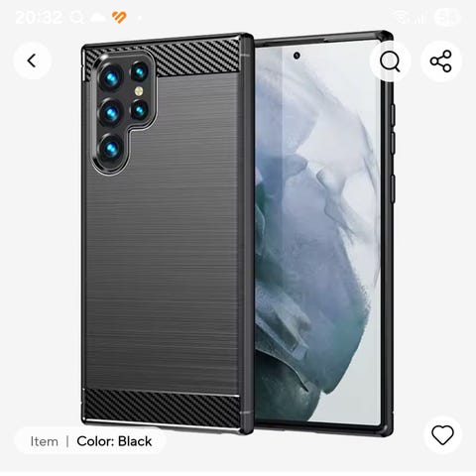
Task: Go back using the left chevron button
Action: (x=33, y=60)
